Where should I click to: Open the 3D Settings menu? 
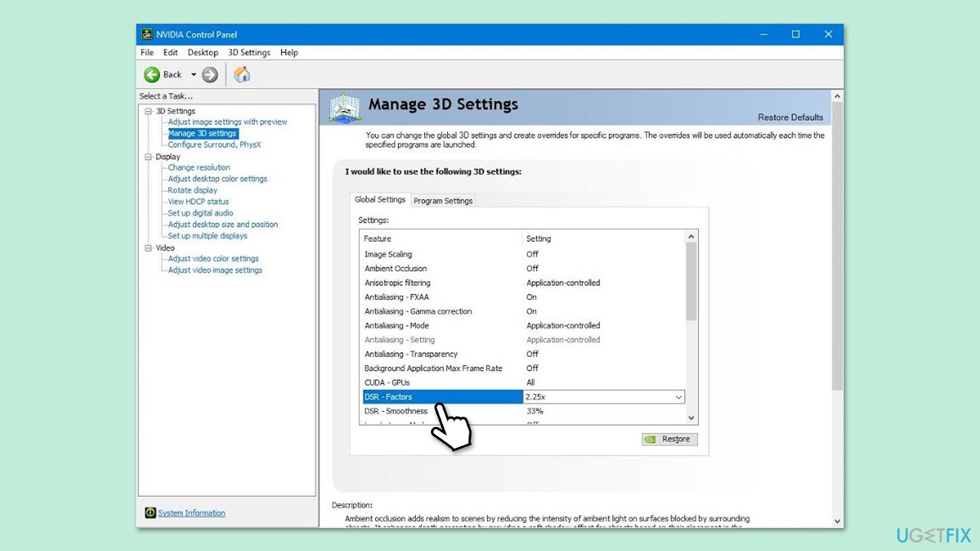tap(249, 53)
